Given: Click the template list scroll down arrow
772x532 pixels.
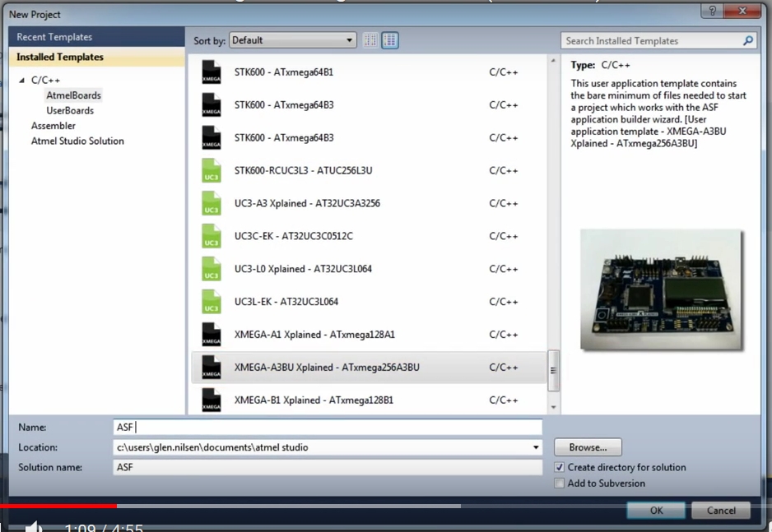Looking at the screenshot, I should 553,407.
